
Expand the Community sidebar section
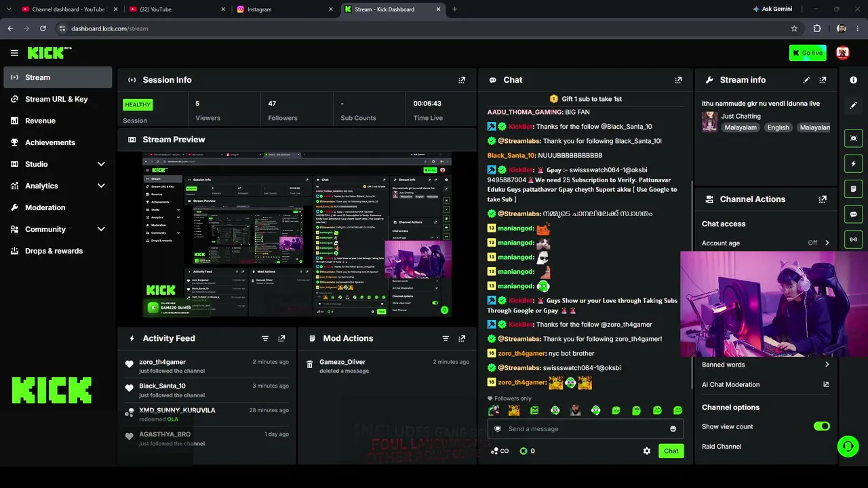pyautogui.click(x=101, y=229)
